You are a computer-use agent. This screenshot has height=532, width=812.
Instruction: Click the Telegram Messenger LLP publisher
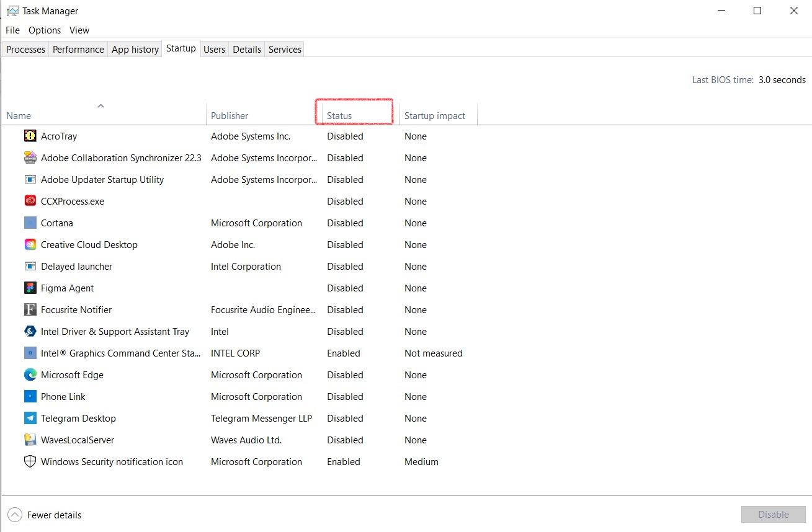point(262,418)
